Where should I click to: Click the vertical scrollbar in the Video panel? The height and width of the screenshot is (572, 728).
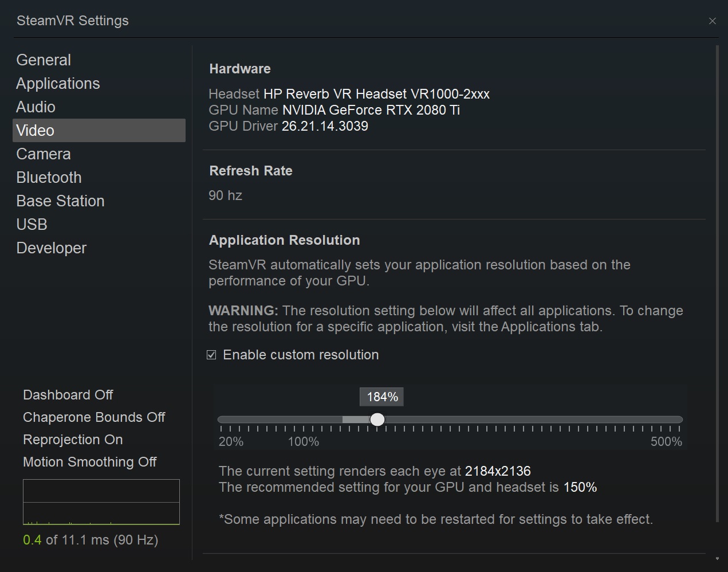[717, 284]
